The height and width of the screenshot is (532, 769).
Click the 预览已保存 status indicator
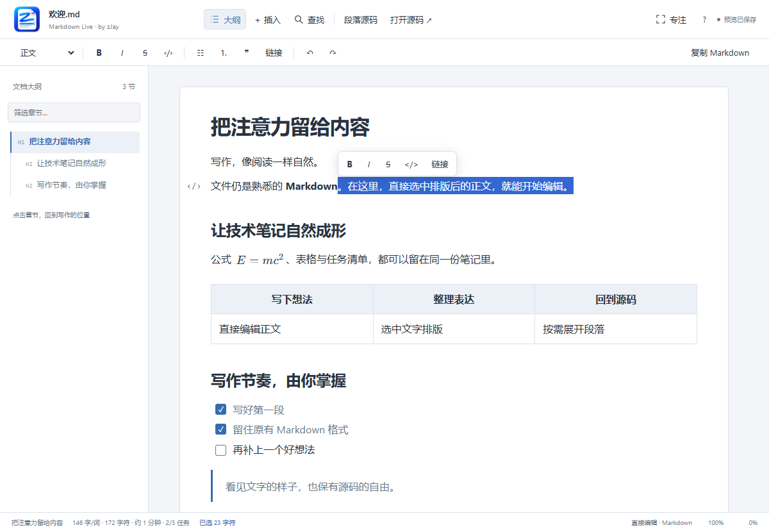736,20
